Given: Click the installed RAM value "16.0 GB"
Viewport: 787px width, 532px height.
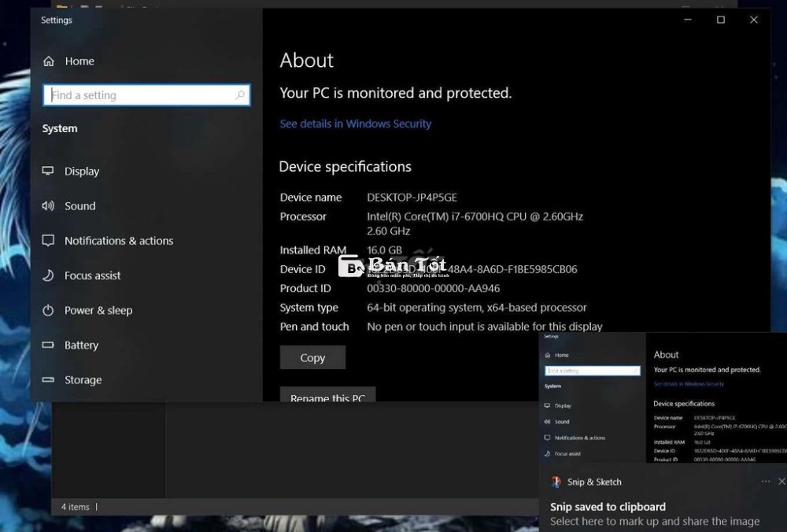Looking at the screenshot, I should click(x=385, y=250).
